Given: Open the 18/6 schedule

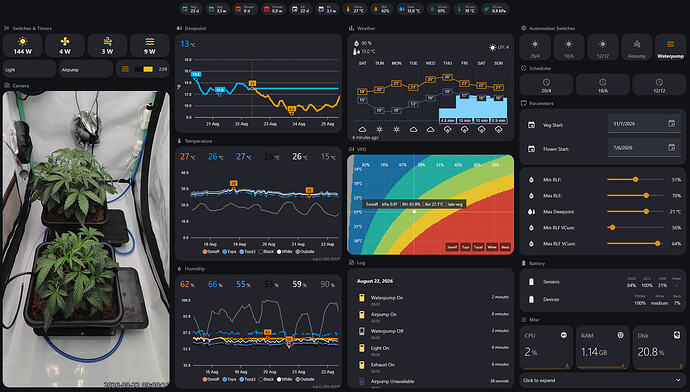Looking at the screenshot, I should click(x=602, y=85).
